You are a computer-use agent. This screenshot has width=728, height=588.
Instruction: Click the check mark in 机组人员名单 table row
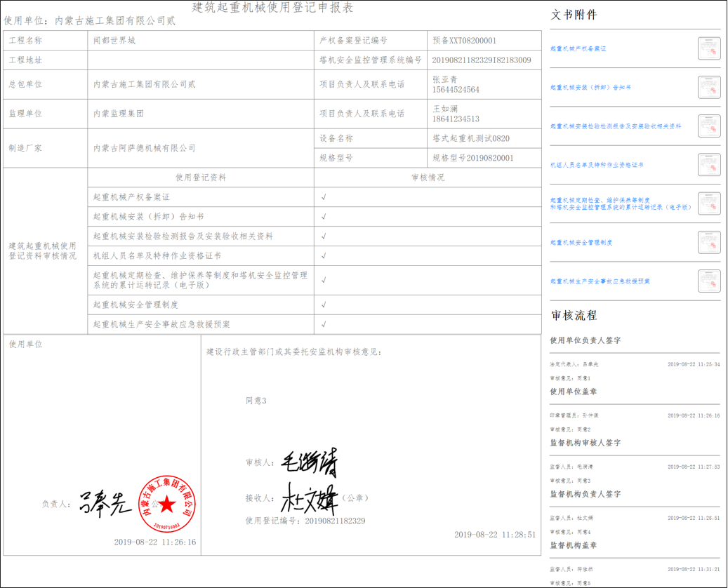coord(324,255)
